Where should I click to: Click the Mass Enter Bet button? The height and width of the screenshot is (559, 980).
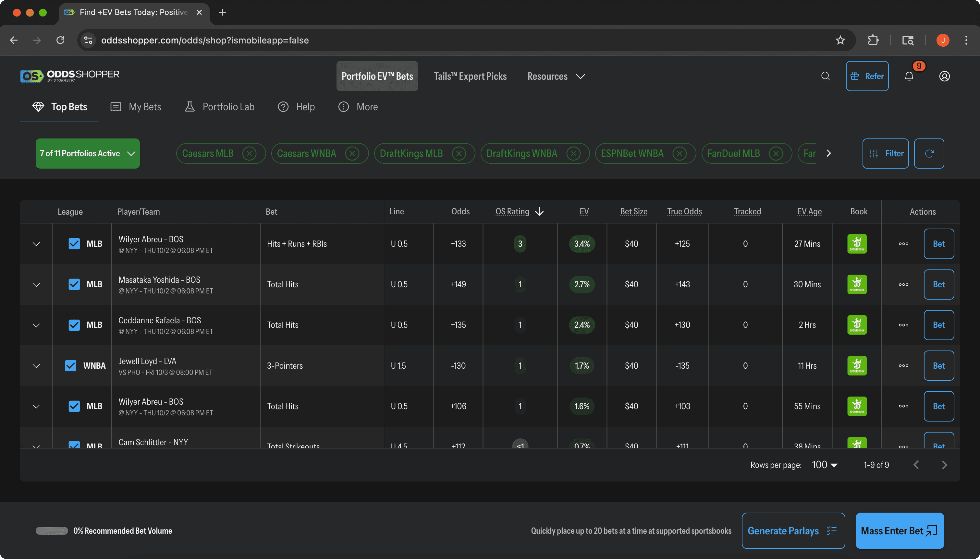899,530
